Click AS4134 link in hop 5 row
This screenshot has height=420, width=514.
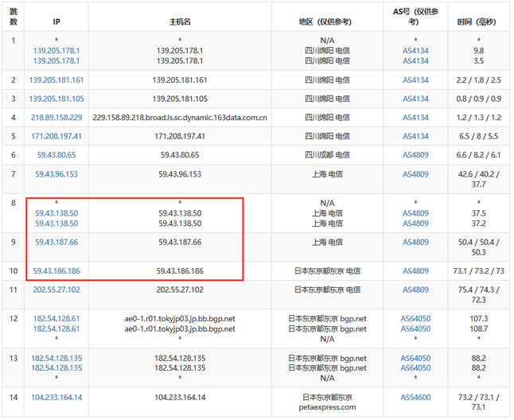(x=415, y=136)
